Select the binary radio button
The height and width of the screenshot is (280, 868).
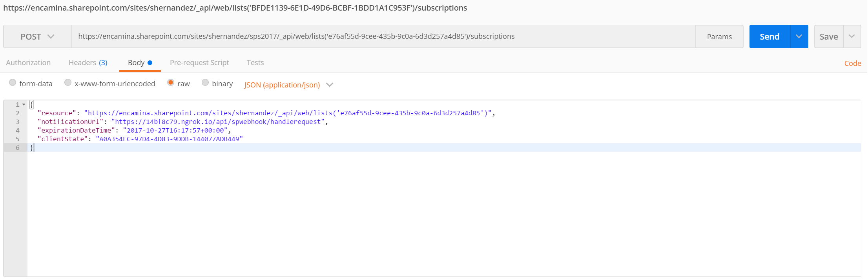[x=205, y=83]
